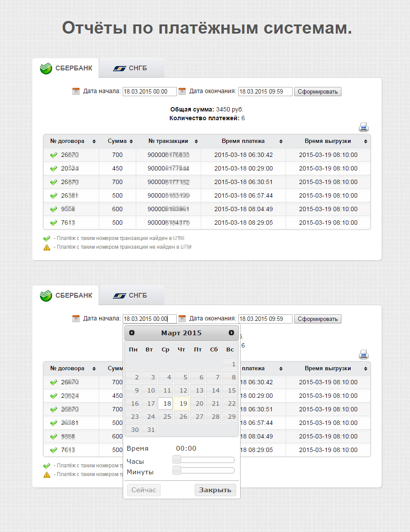Select March 22 in the calendar
410x532 pixels.
[230, 403]
